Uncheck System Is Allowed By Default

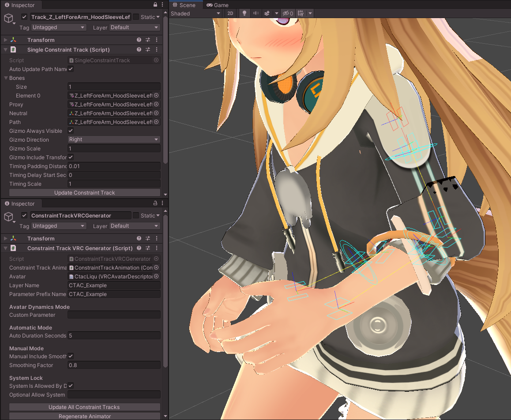tap(71, 386)
